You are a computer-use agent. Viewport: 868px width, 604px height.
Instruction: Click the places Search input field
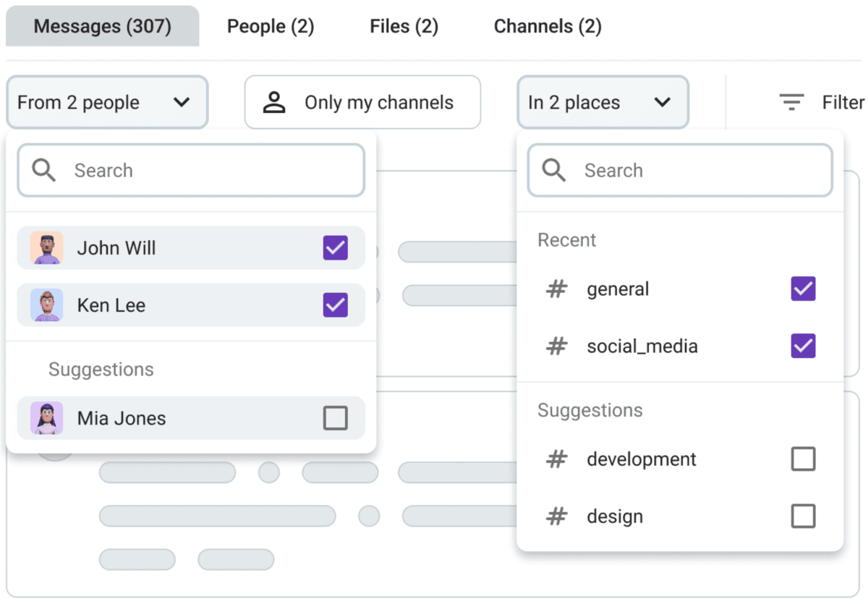(694, 171)
